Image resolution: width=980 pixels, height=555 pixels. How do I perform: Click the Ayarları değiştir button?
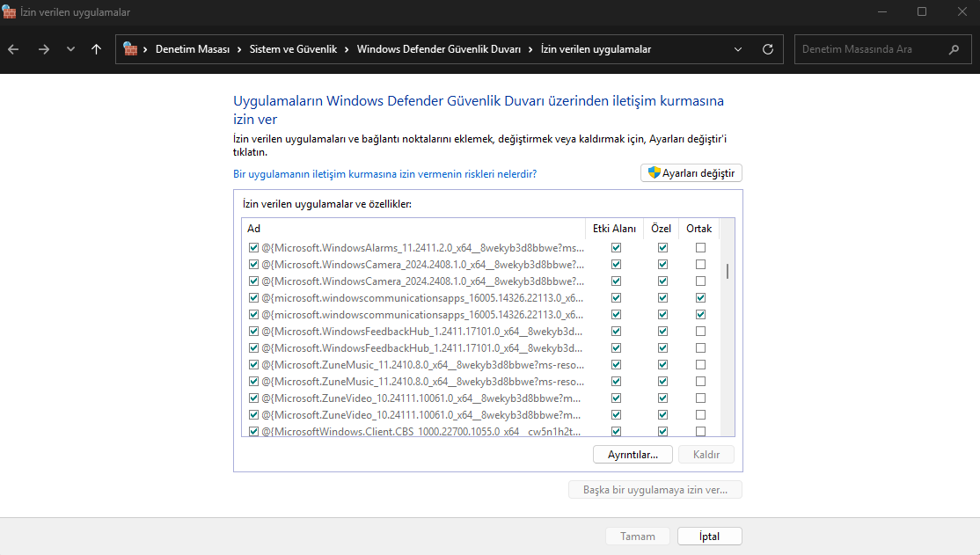pyautogui.click(x=691, y=173)
